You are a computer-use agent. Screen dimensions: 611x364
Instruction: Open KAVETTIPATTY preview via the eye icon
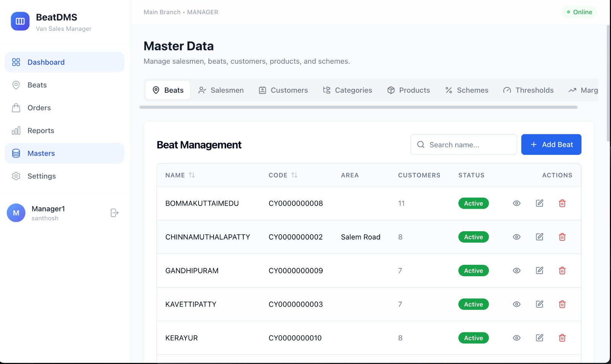click(x=516, y=304)
